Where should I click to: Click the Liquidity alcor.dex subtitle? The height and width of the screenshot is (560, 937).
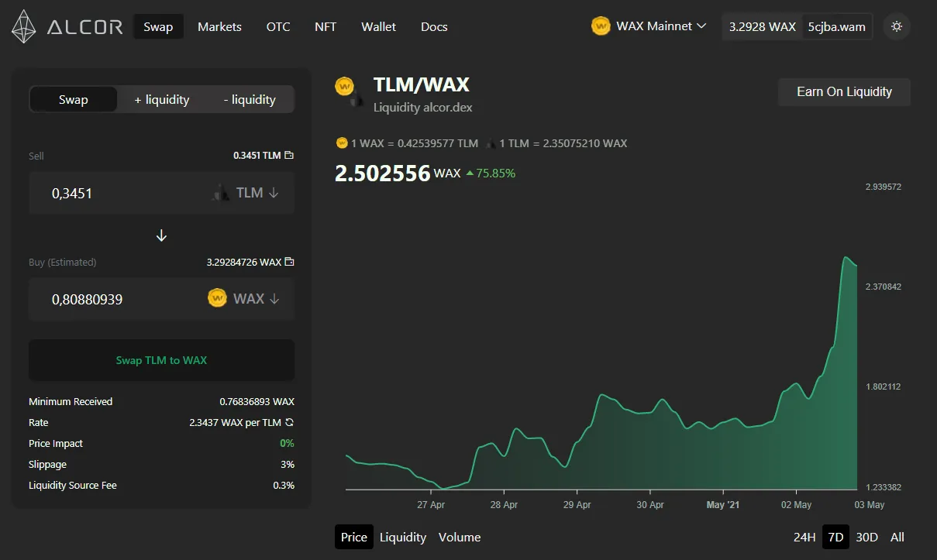(422, 108)
